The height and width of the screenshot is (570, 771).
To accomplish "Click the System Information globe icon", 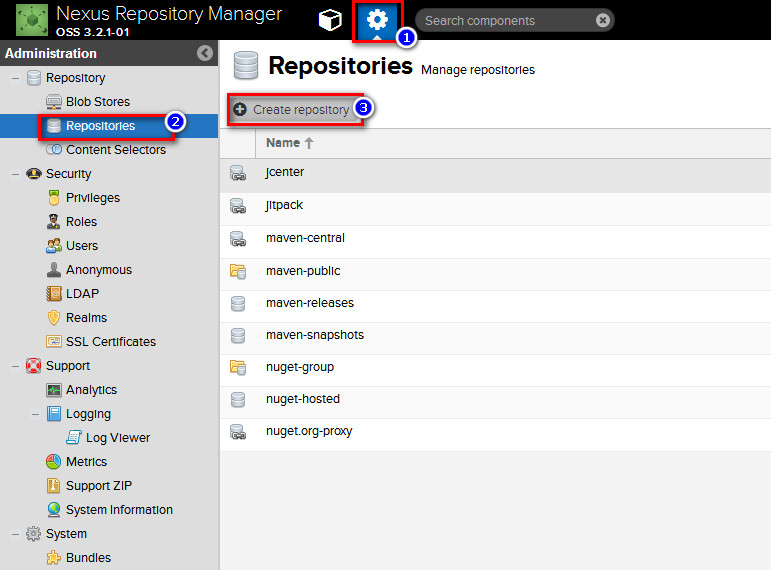I will point(54,510).
